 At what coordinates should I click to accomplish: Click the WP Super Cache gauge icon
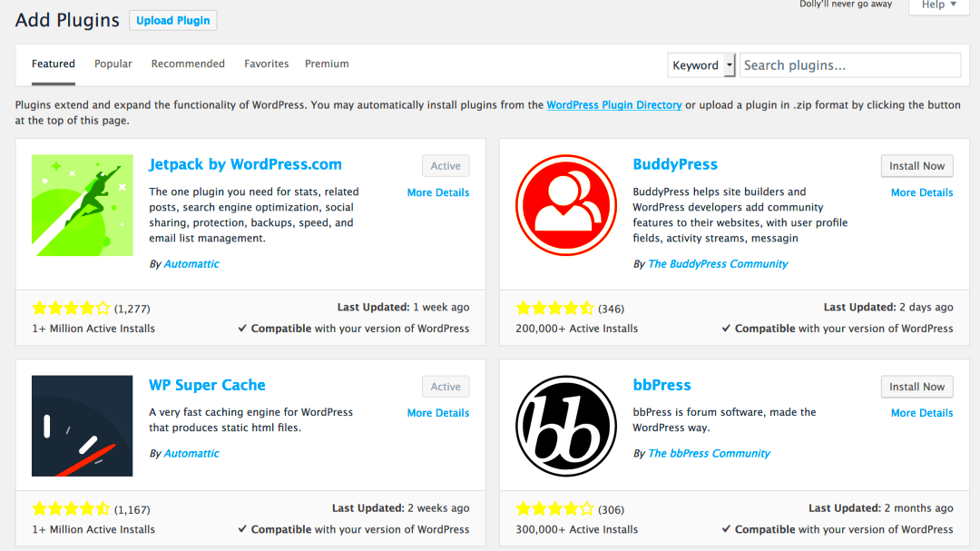point(83,426)
